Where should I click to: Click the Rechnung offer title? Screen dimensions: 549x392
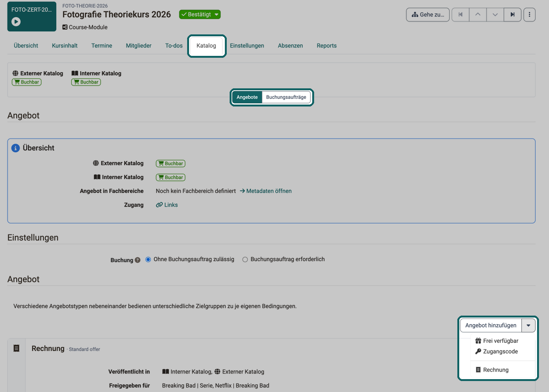pos(48,349)
